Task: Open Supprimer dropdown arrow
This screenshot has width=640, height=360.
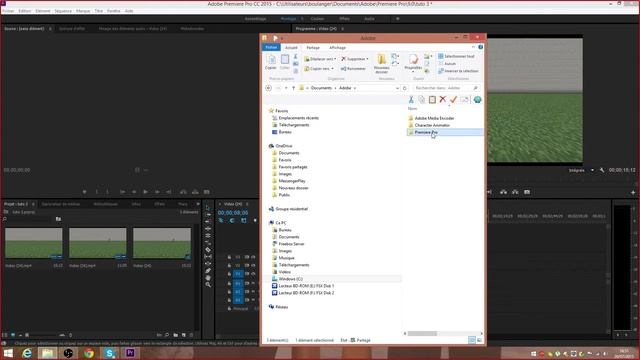Action: (x=367, y=59)
